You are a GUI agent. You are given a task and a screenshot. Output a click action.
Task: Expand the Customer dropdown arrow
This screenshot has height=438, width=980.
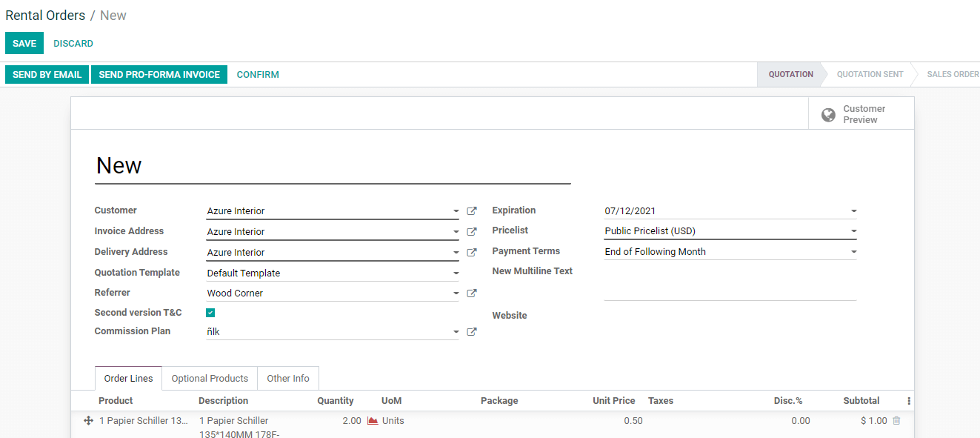coord(456,211)
